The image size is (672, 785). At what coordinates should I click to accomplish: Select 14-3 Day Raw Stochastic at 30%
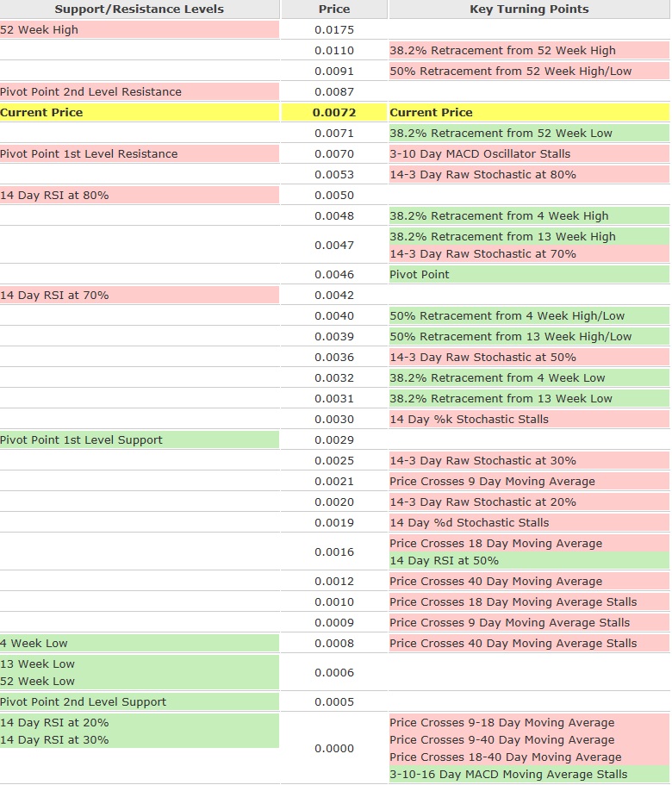coord(529,461)
